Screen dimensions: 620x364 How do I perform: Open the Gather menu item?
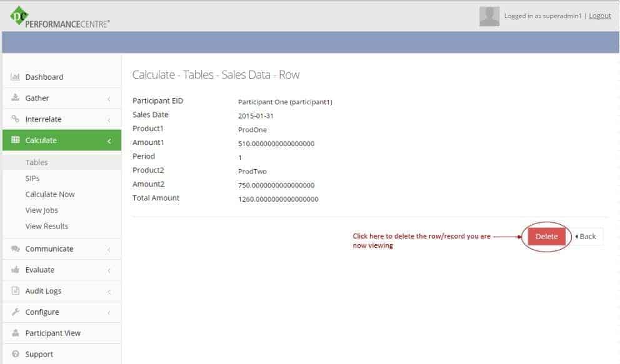point(62,98)
